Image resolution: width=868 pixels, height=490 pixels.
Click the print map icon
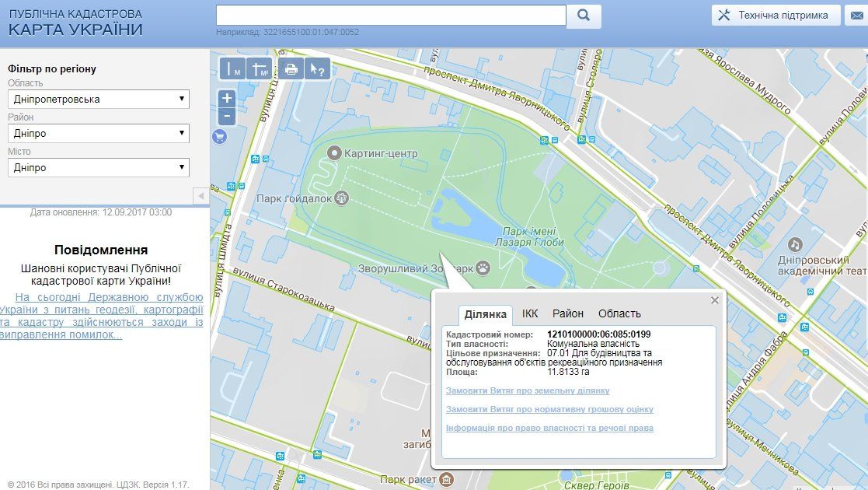291,68
